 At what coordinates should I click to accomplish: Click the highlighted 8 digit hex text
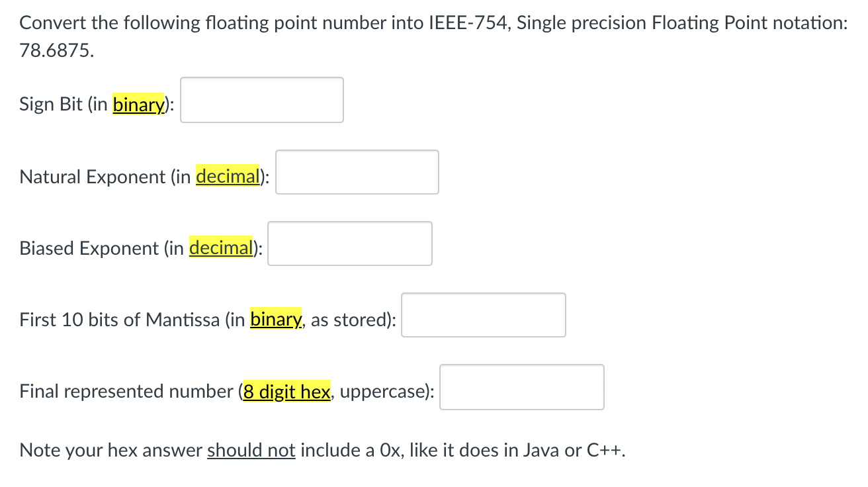[286, 391]
